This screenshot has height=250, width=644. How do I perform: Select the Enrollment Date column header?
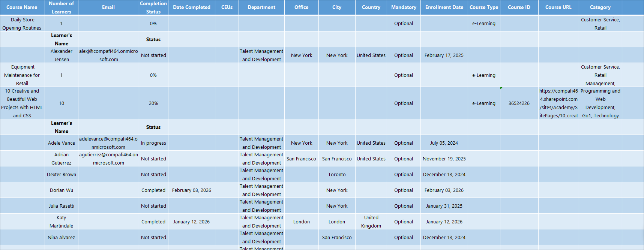click(x=444, y=7)
